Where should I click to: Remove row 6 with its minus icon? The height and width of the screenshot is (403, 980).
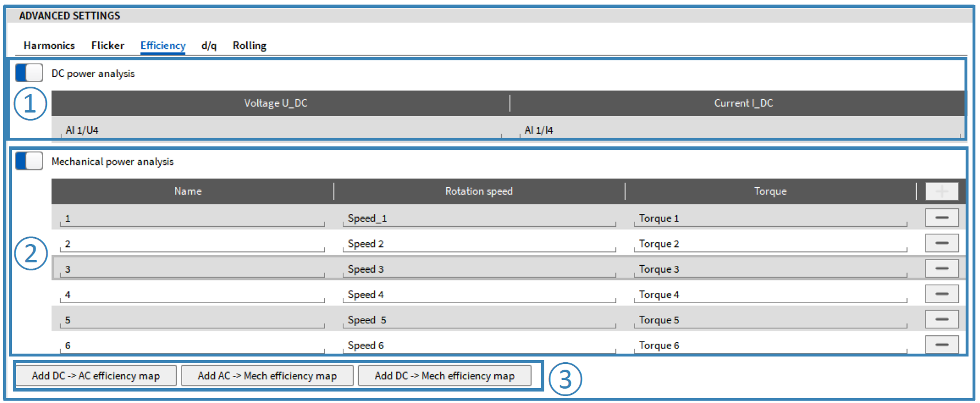[x=942, y=344]
